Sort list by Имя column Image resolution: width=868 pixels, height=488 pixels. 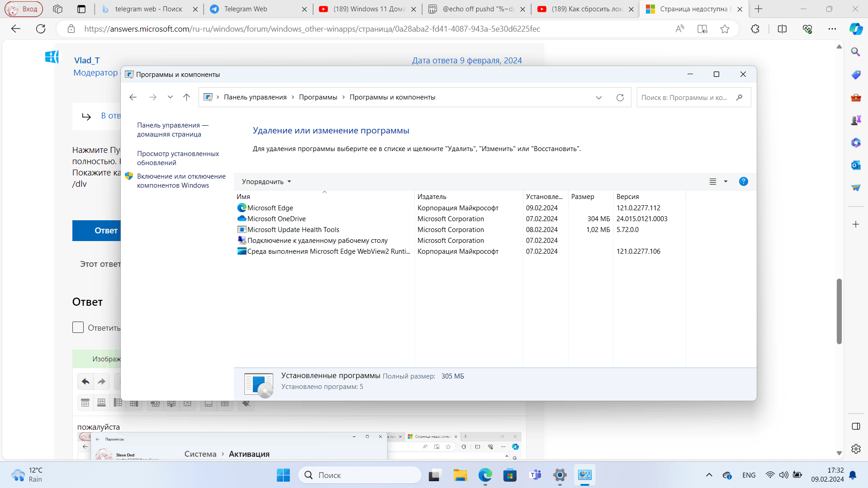coord(324,197)
